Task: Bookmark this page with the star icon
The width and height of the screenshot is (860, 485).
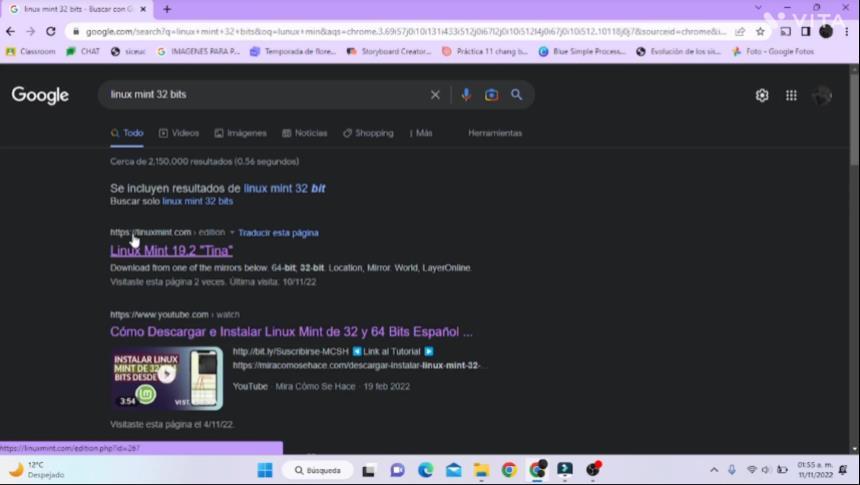Action: (x=760, y=32)
